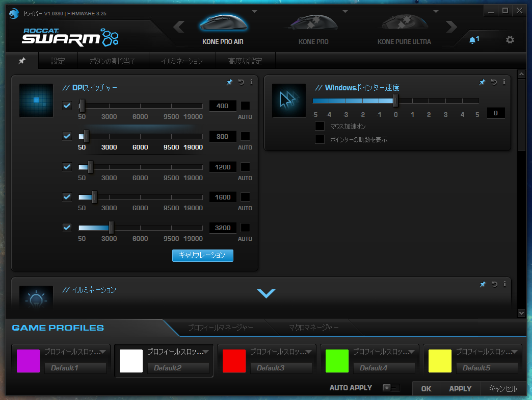
Task: Click the scrollbar down arrow
Action: (521, 313)
